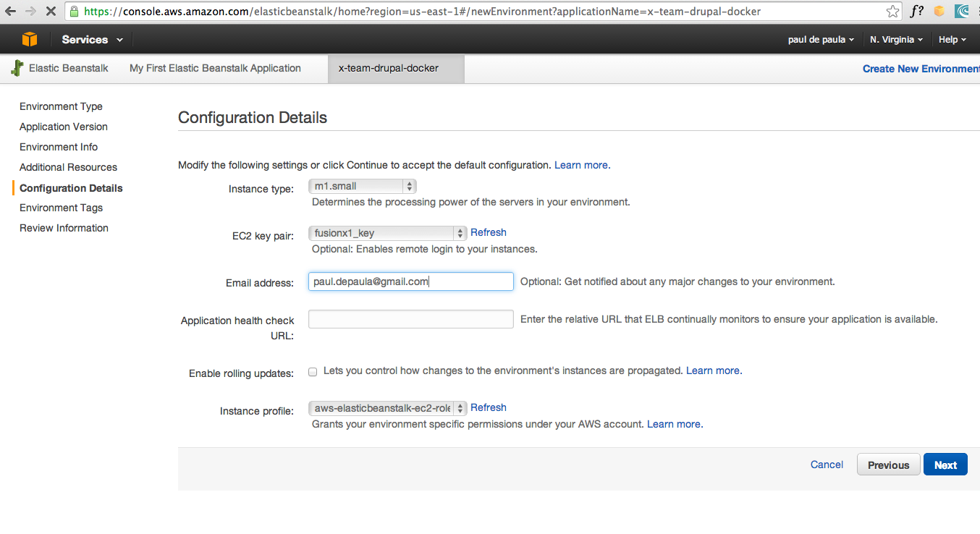This screenshot has height=534, width=980.
Task: Click the Previous button
Action: point(888,465)
